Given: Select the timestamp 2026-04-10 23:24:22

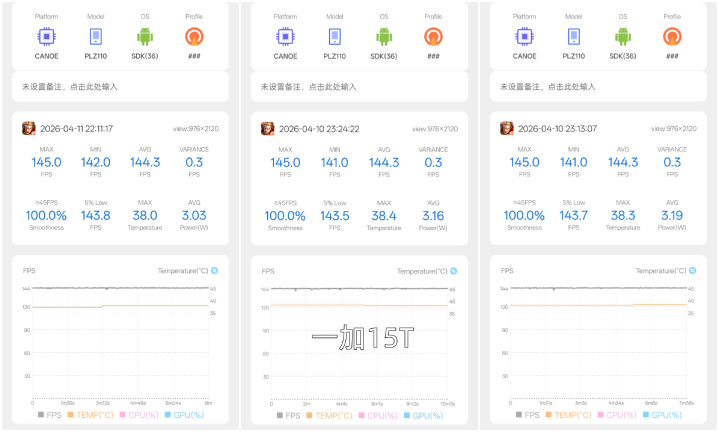Looking at the screenshot, I should point(319,129).
